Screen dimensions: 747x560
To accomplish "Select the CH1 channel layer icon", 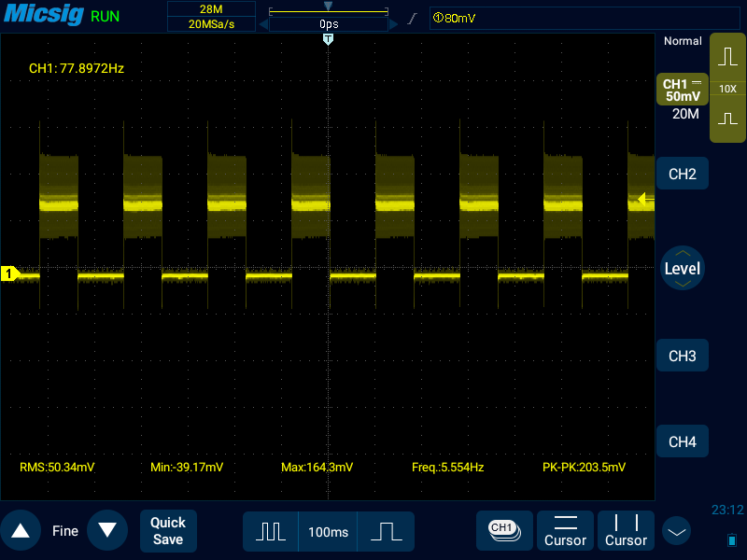I will (x=503, y=530).
